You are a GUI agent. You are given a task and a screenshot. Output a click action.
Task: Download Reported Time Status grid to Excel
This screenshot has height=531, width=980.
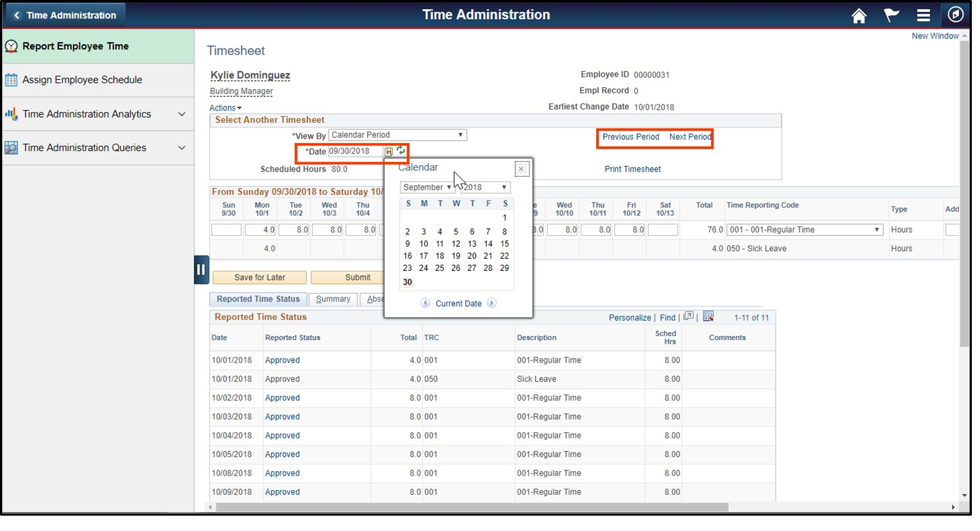click(x=707, y=317)
